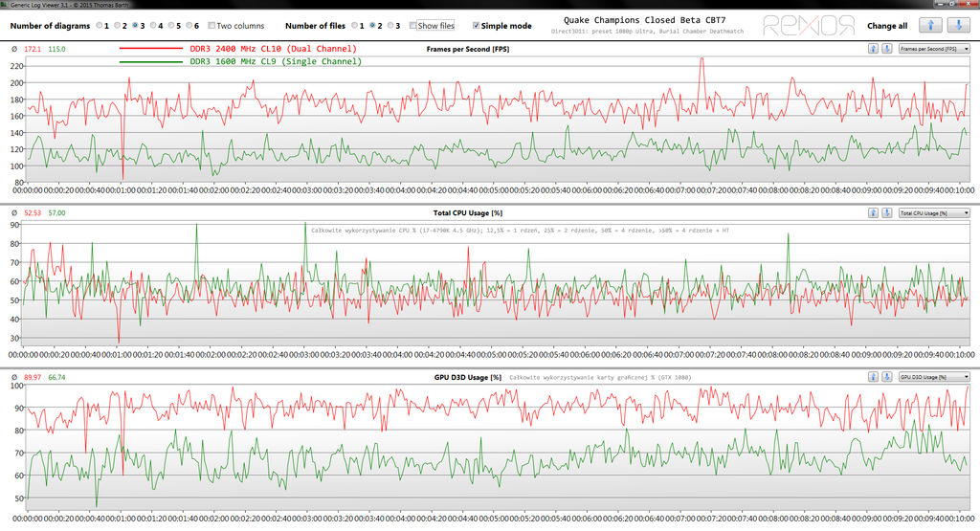Select 2 for number of files

(372, 26)
